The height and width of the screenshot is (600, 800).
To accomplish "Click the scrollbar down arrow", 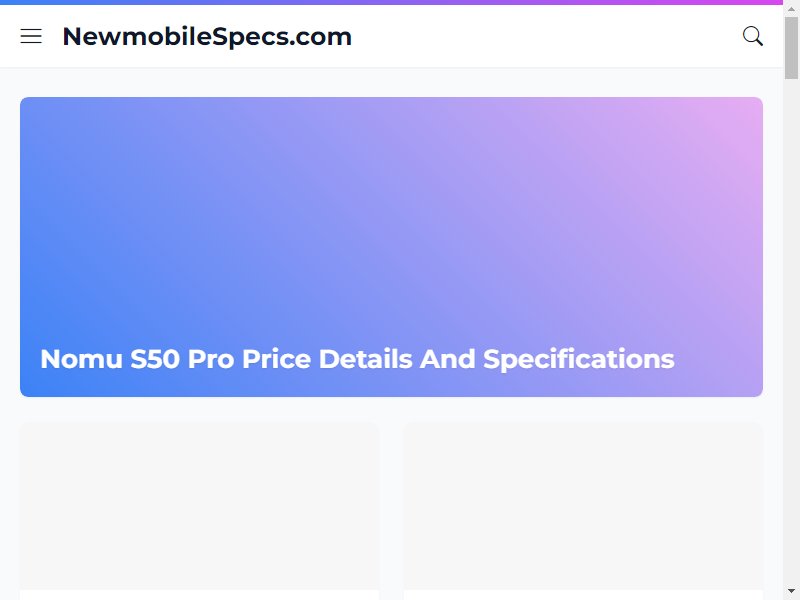I will click(x=791, y=591).
